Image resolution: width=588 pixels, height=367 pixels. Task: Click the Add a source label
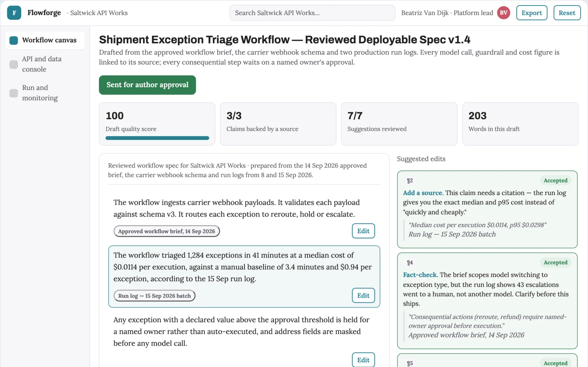(x=423, y=193)
